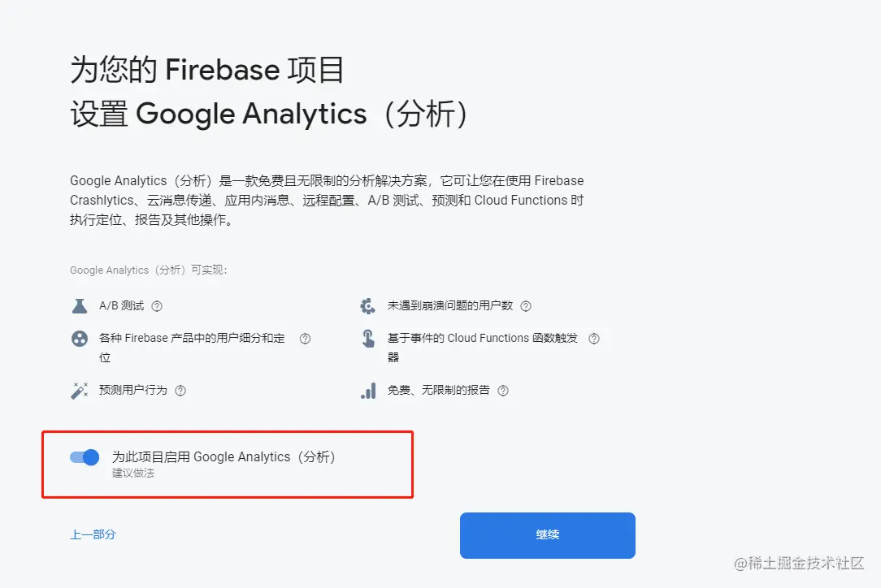Screen dimensions: 881x588
Task: Open help tooltip beside 未遇到崩溃问题的用户数
Action: click(x=526, y=306)
